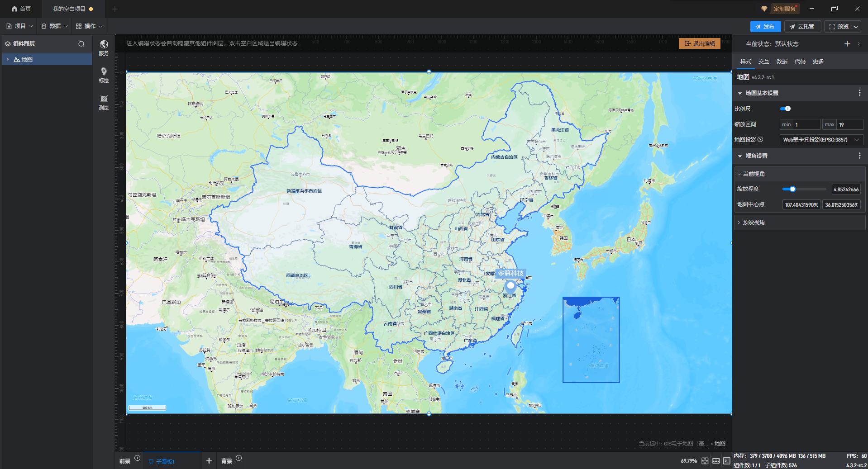Add a new state with plus icon
The height and width of the screenshot is (469, 868).
847,43
